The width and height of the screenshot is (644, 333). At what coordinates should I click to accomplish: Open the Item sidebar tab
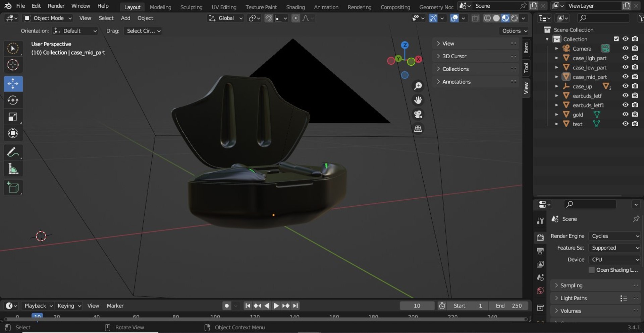coord(526,48)
